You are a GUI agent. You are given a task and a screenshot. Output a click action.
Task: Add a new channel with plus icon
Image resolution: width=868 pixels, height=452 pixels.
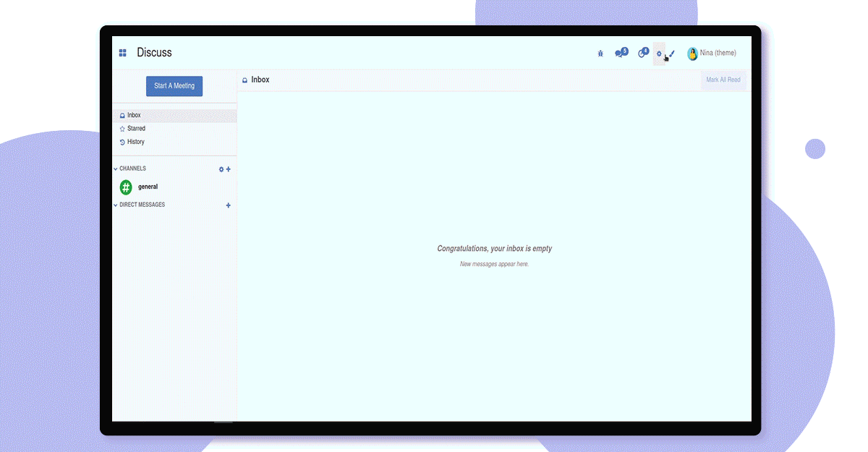pyautogui.click(x=229, y=169)
